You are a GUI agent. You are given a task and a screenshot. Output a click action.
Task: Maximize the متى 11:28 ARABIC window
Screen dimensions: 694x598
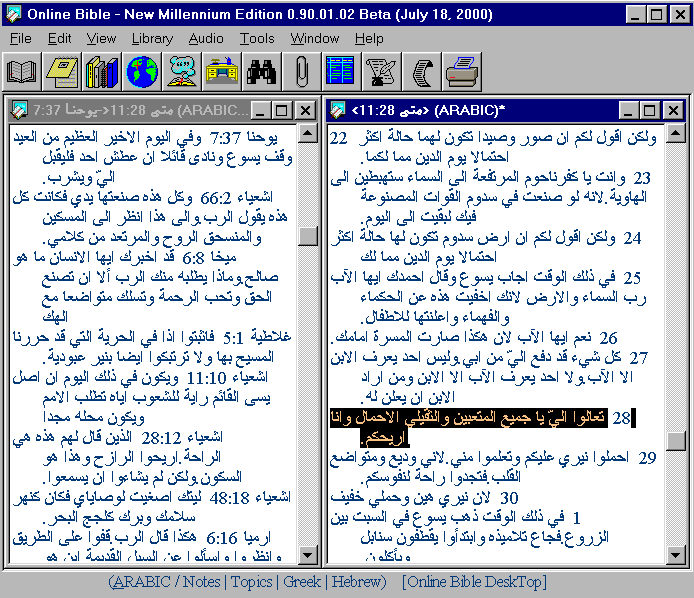(650, 110)
